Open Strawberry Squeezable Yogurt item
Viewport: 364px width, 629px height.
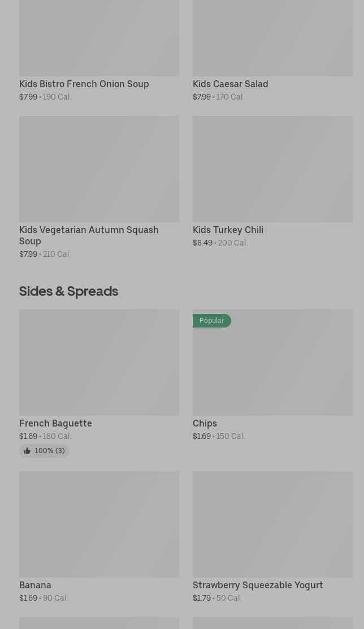[x=258, y=585]
